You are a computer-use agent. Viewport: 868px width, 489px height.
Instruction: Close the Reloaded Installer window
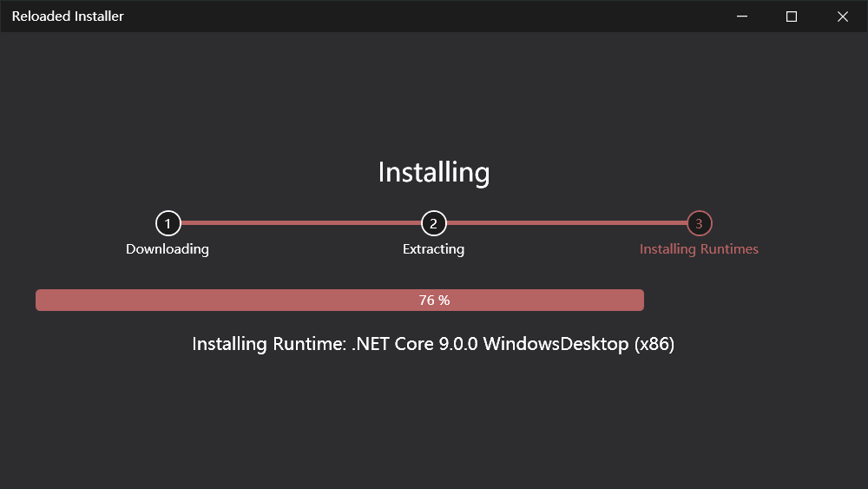[842, 17]
